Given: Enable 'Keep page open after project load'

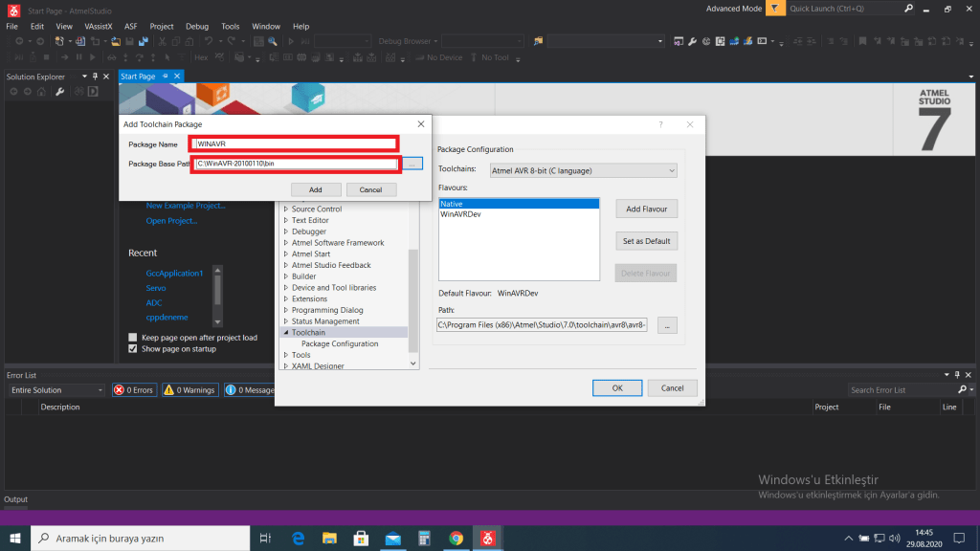Looking at the screenshot, I should (133, 338).
